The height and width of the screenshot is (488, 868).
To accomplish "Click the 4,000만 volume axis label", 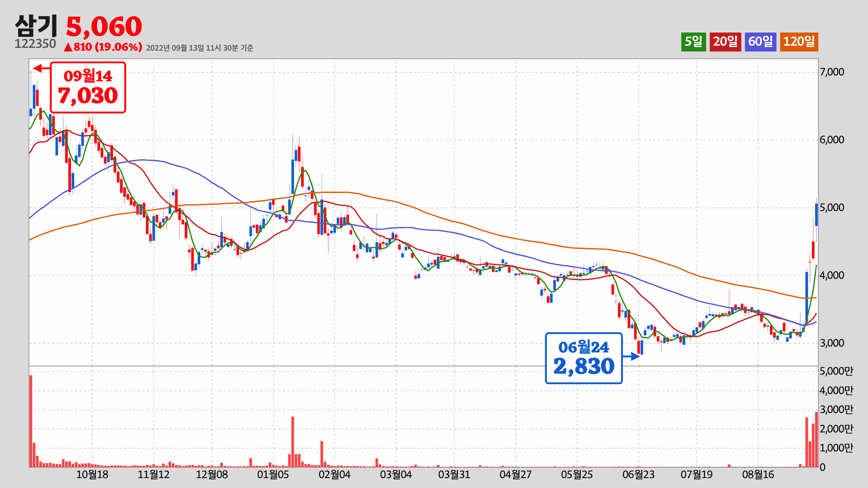I will click(836, 390).
